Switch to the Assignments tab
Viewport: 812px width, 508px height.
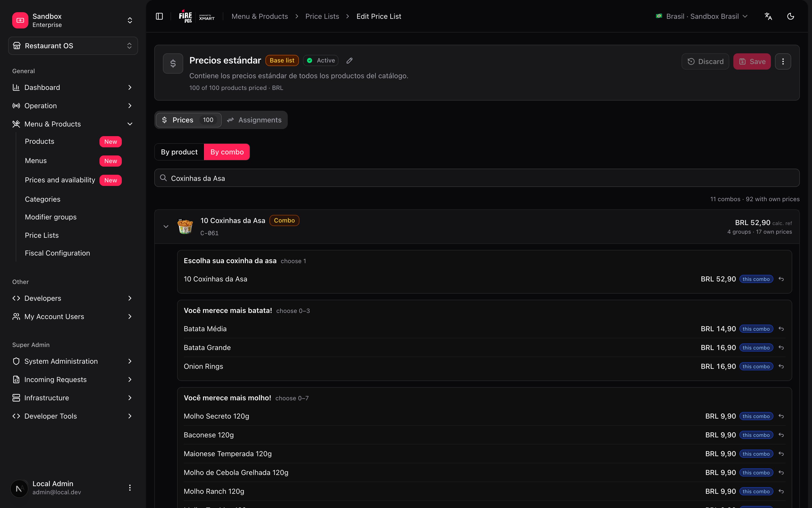pyautogui.click(x=254, y=120)
